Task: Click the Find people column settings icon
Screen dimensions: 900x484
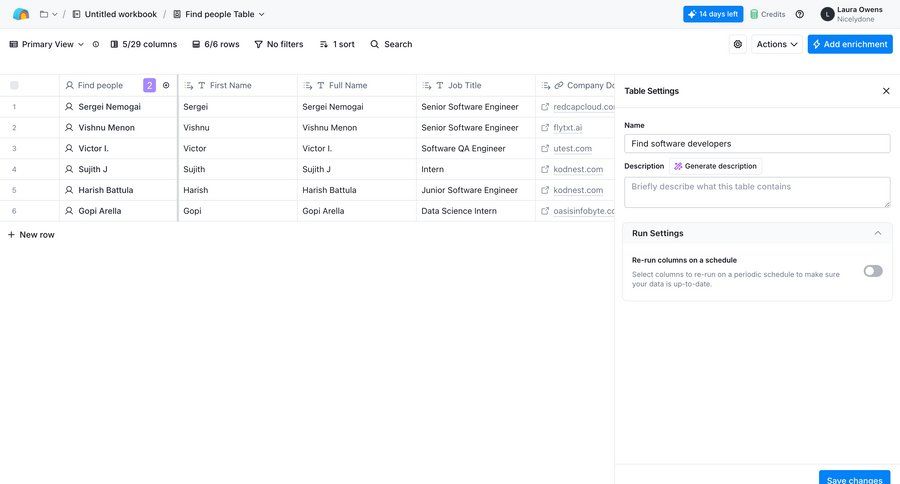Action: [166, 85]
